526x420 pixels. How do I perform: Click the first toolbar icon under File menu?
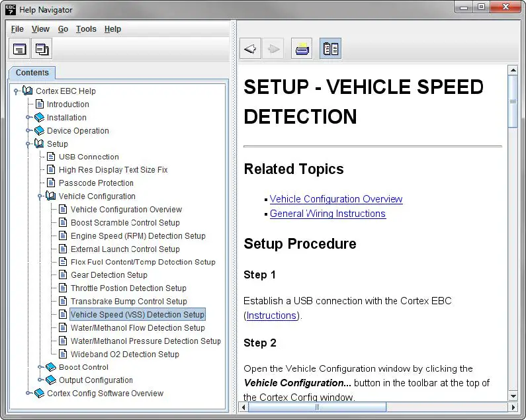(19, 49)
